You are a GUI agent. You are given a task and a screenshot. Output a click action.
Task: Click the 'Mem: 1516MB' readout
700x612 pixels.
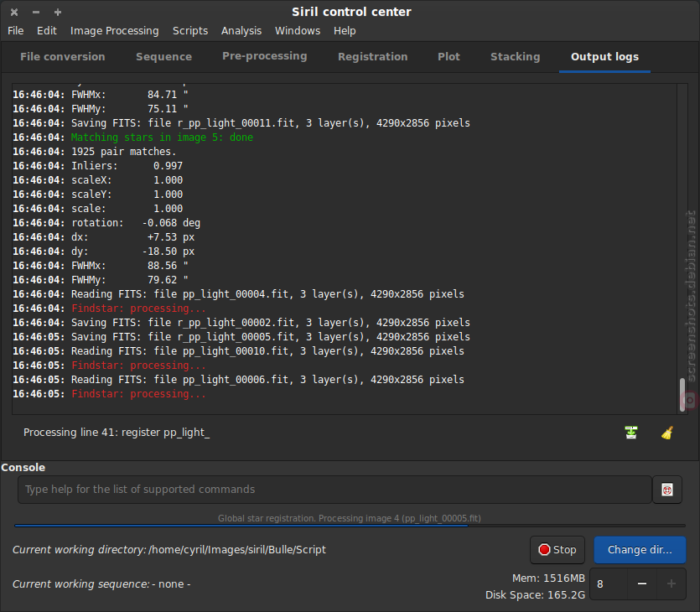click(548, 578)
